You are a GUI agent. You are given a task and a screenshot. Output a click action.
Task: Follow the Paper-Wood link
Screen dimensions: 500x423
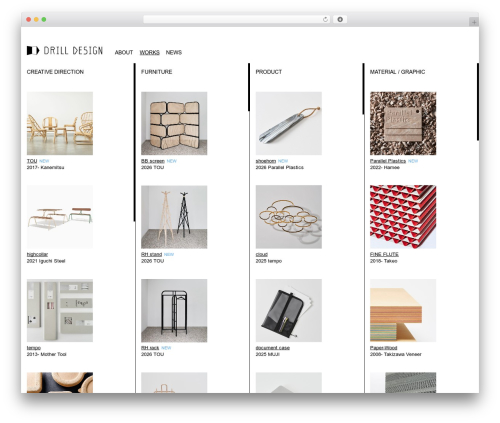pyautogui.click(x=383, y=348)
